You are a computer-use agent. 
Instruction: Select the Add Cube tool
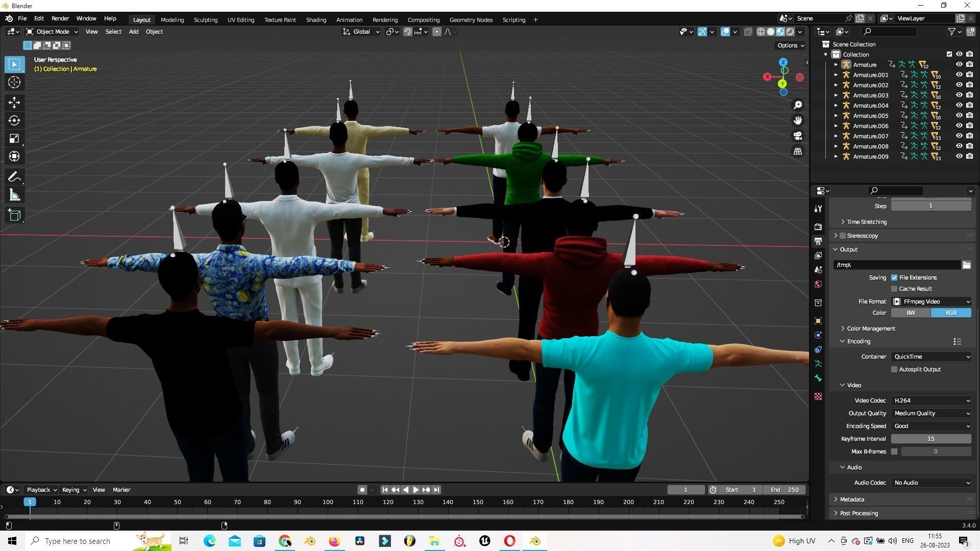click(x=14, y=215)
